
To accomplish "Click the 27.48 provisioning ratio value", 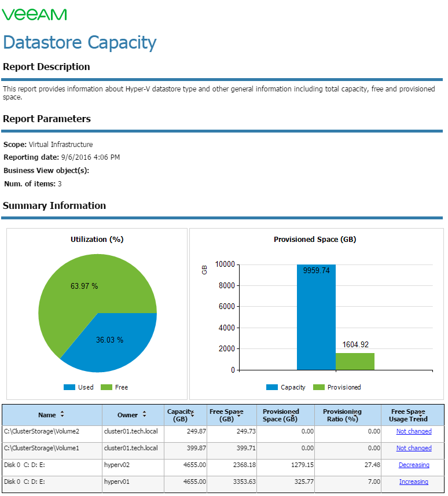I will [372, 465].
